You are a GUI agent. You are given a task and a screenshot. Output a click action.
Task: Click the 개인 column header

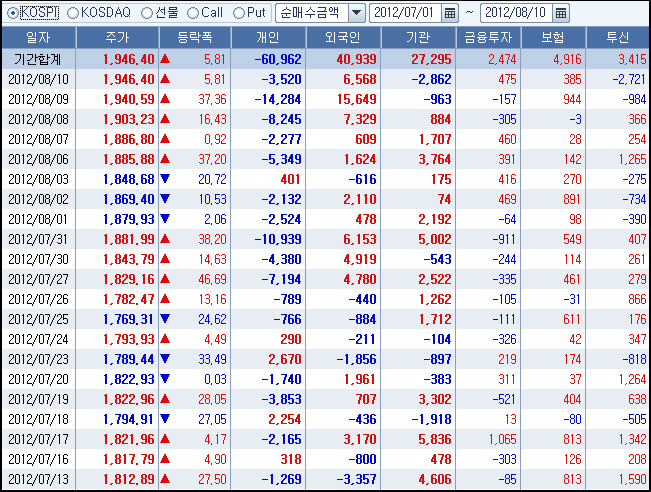click(268, 38)
